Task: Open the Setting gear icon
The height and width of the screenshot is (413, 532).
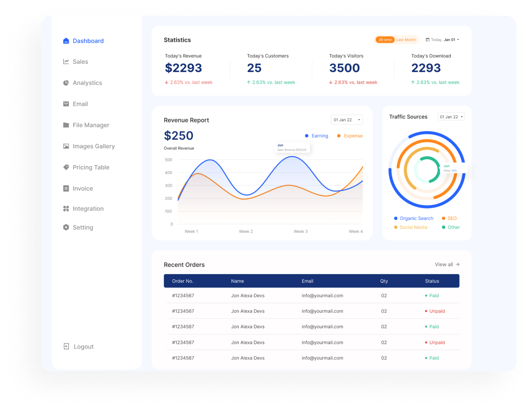Action: (x=66, y=227)
